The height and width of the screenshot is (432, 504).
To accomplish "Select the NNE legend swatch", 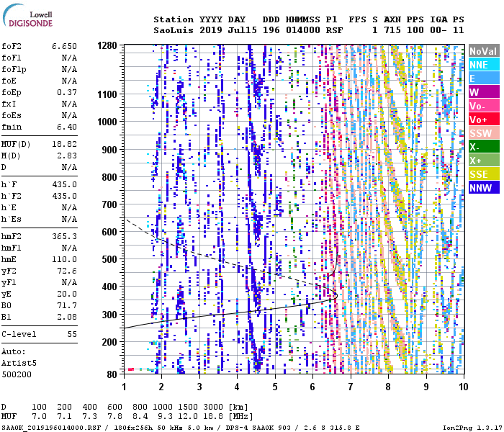I will 484,65.
